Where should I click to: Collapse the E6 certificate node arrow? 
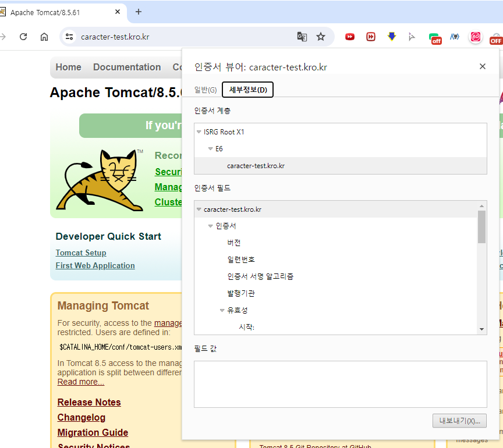210,148
